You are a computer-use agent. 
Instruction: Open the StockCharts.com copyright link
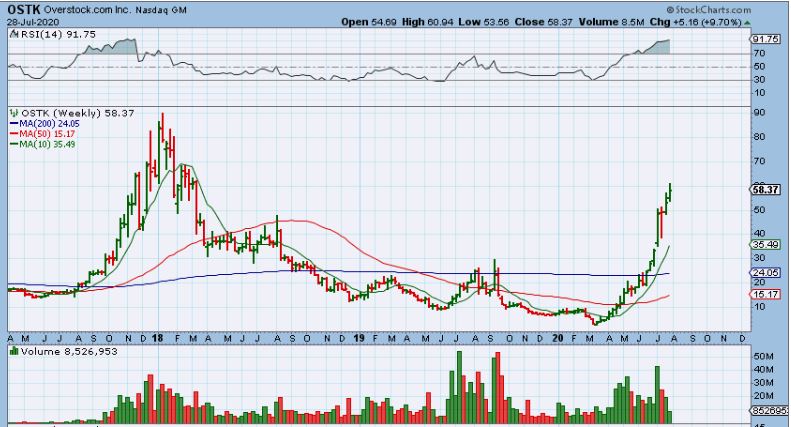pos(708,10)
